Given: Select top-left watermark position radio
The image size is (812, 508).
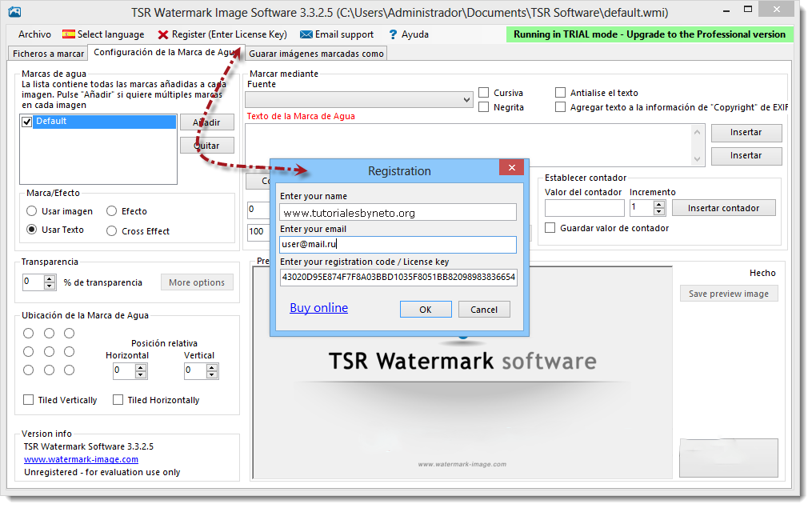Looking at the screenshot, I should (x=29, y=333).
